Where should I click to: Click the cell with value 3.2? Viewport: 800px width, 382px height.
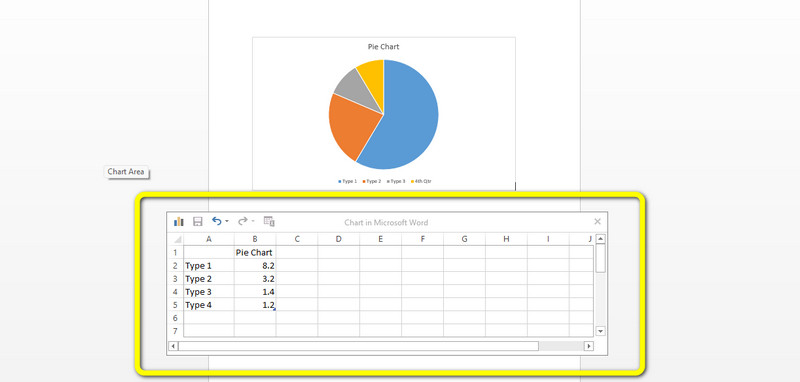(255, 279)
